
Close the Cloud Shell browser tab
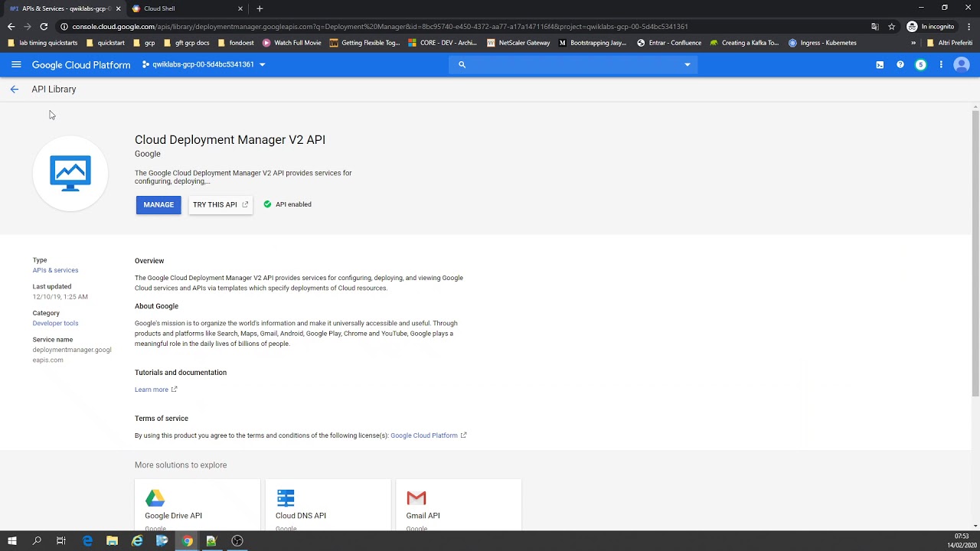coord(240,8)
